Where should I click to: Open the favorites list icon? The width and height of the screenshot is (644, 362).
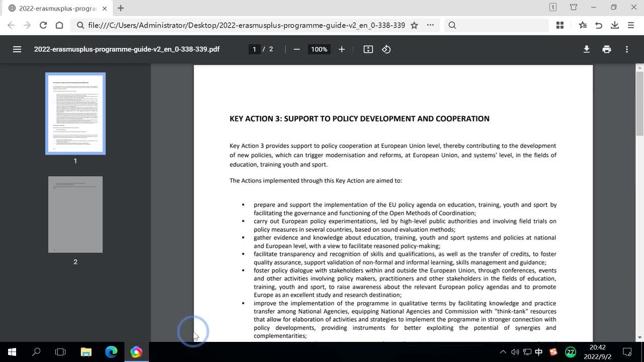pyautogui.click(x=583, y=25)
